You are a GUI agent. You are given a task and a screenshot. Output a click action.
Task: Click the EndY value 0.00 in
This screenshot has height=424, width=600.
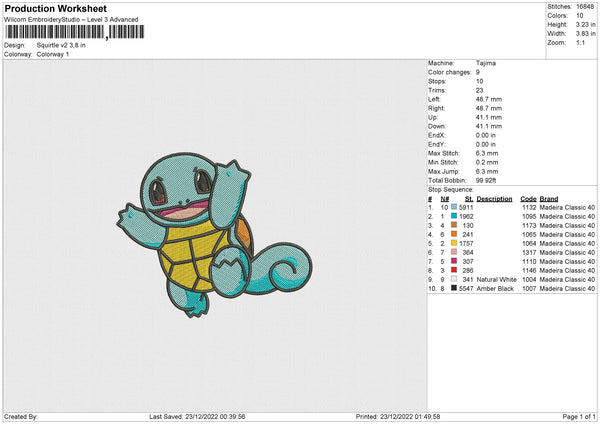[x=486, y=145]
